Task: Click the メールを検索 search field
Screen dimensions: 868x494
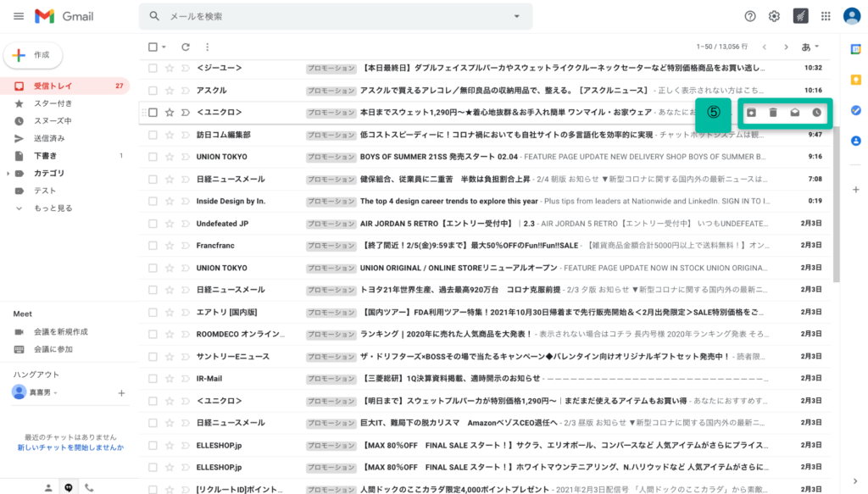Action: click(x=331, y=16)
